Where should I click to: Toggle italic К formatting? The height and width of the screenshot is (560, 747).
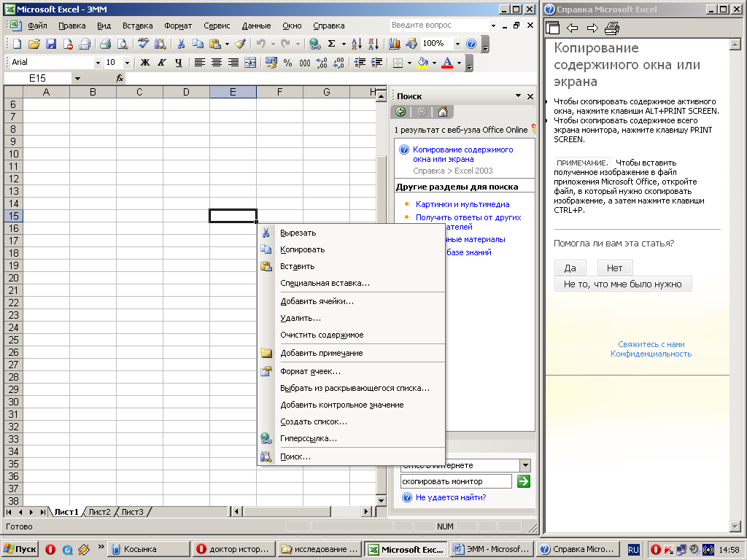pyautogui.click(x=161, y=63)
